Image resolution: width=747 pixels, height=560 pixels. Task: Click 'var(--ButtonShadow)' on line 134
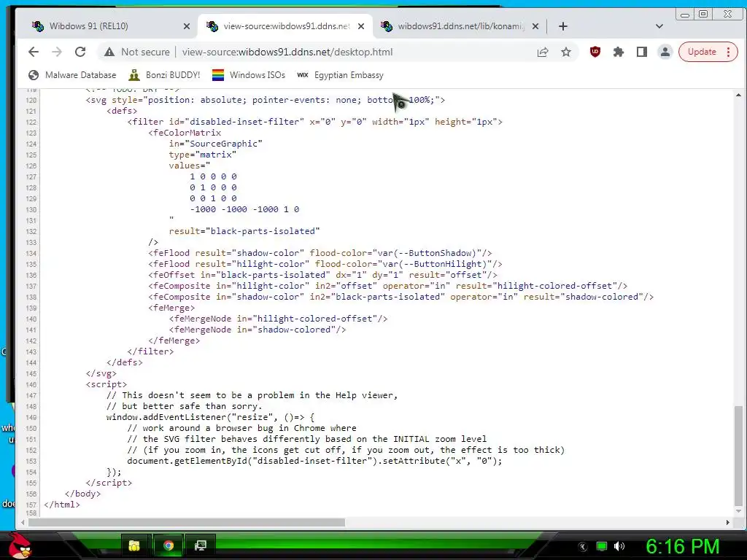point(426,253)
